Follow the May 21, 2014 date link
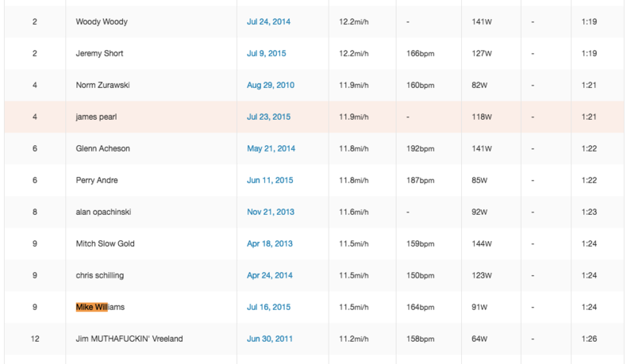 tap(270, 149)
